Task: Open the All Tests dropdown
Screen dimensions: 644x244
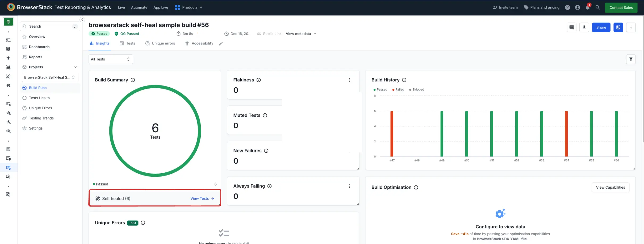Action: tap(111, 59)
